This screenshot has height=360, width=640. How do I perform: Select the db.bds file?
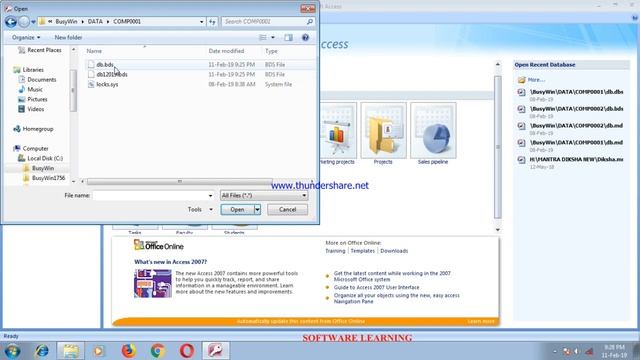[105, 64]
